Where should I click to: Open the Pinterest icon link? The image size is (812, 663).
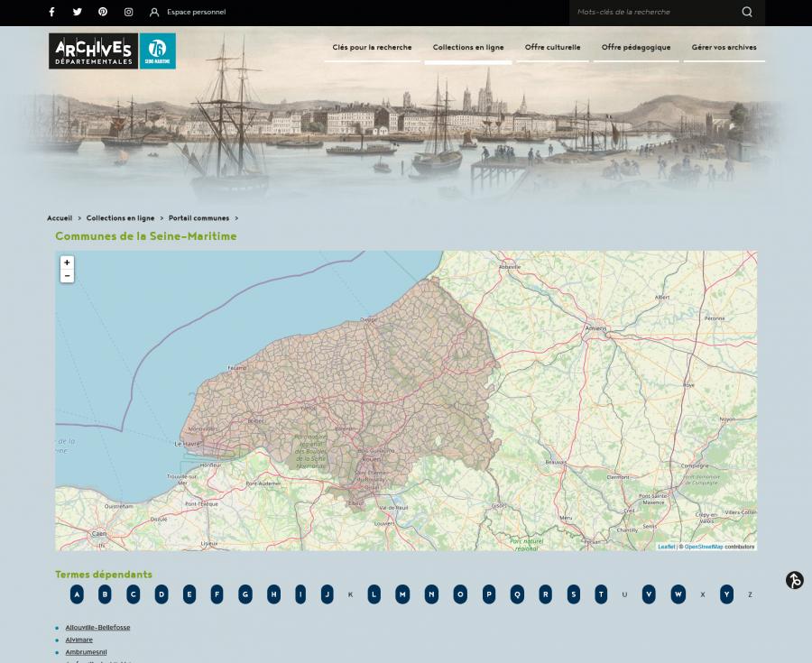(103, 12)
